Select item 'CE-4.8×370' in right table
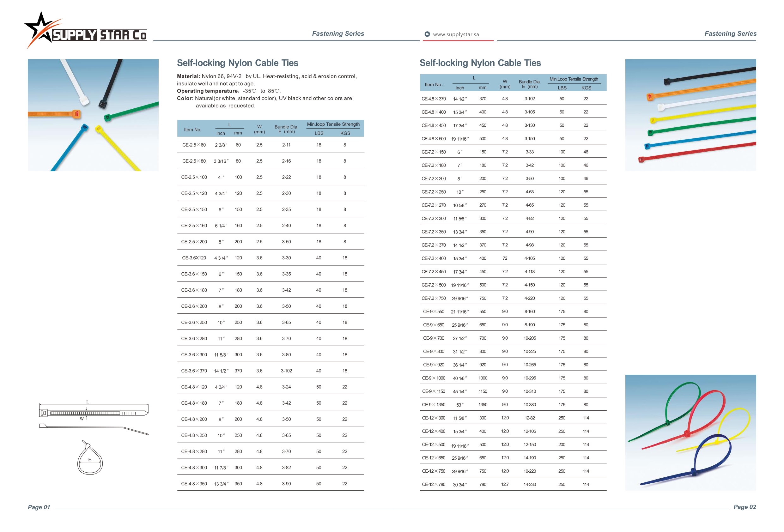The width and height of the screenshot is (784, 532). click(x=434, y=99)
